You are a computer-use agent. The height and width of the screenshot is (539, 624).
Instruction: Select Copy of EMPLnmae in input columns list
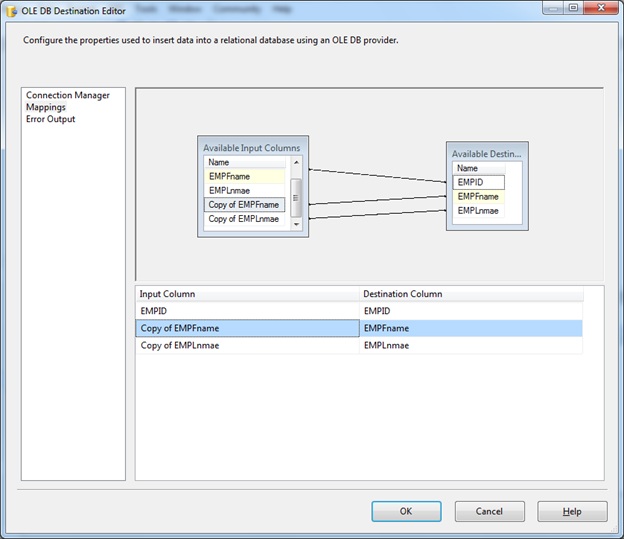(x=245, y=219)
